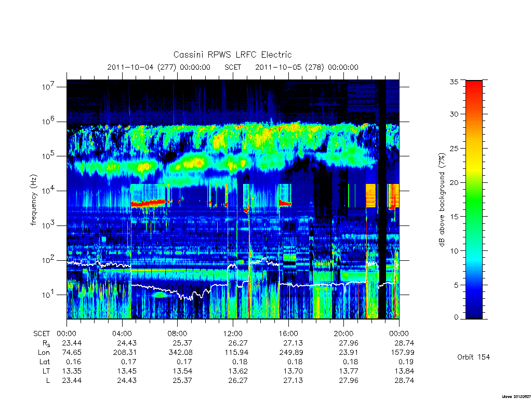The image size is (532, 399).
Task: Click the "Lat" row label
Action: (45, 362)
